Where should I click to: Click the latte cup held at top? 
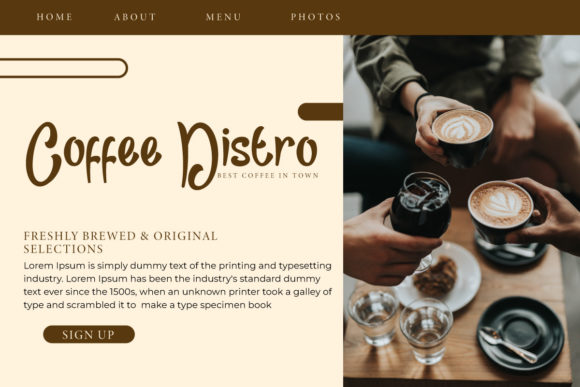click(x=462, y=137)
